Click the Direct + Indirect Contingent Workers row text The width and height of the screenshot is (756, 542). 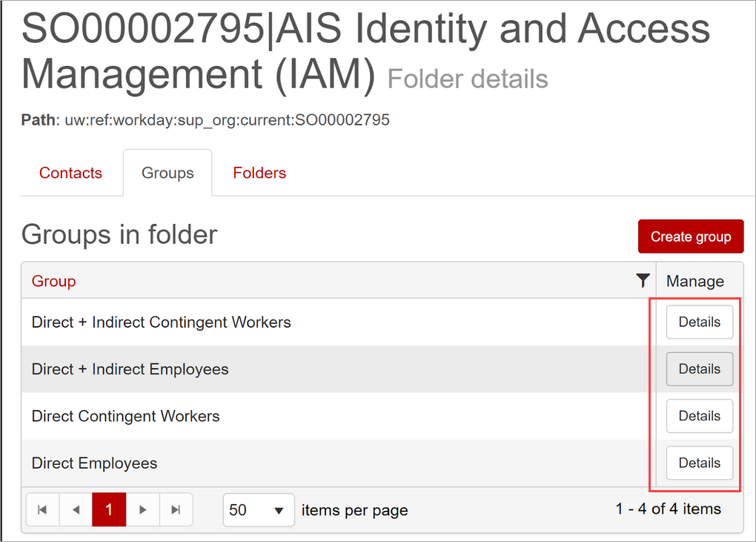coord(162,322)
